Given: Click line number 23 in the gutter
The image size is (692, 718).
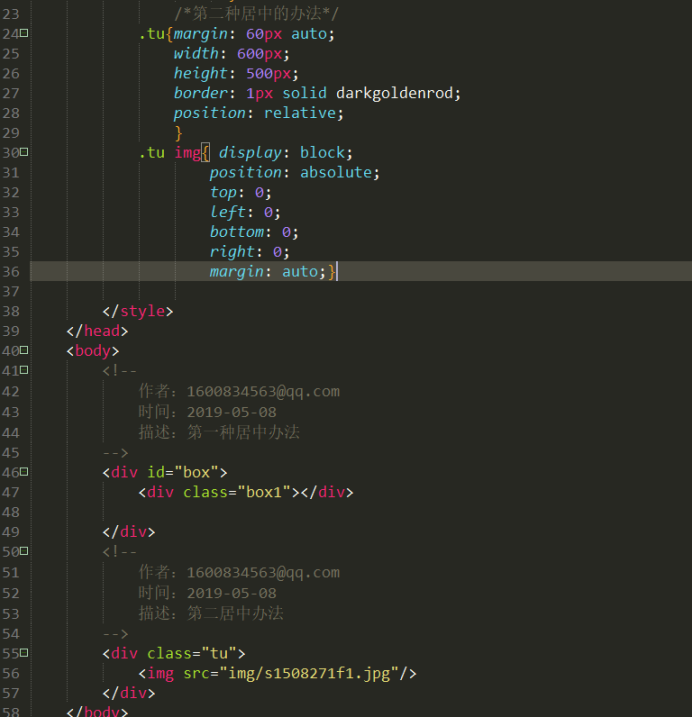Looking at the screenshot, I should pyautogui.click(x=11, y=14).
